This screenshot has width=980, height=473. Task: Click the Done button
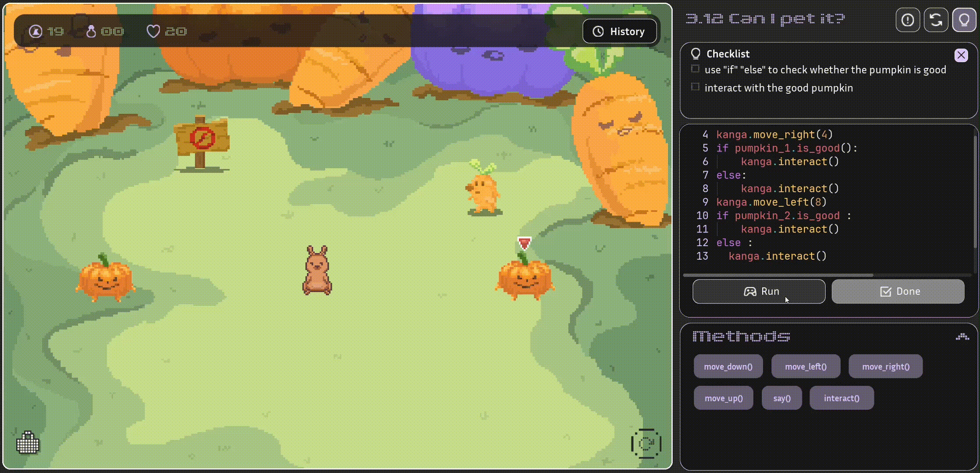pyautogui.click(x=898, y=291)
